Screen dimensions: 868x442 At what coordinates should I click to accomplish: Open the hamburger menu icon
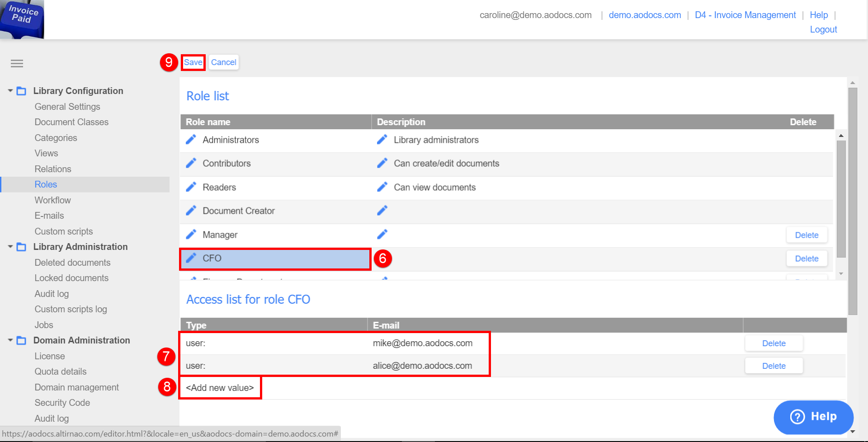click(17, 63)
